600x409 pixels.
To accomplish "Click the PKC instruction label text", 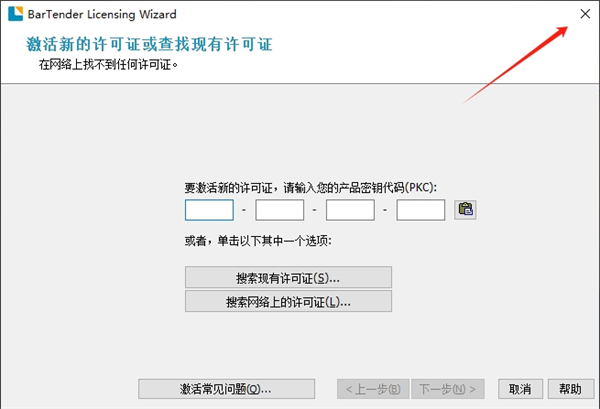I will (311, 187).
